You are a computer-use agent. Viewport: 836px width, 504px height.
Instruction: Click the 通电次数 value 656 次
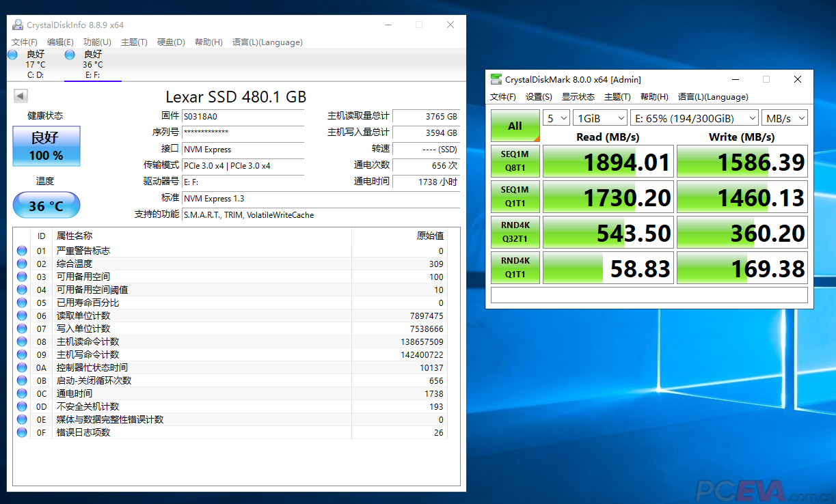tap(426, 166)
